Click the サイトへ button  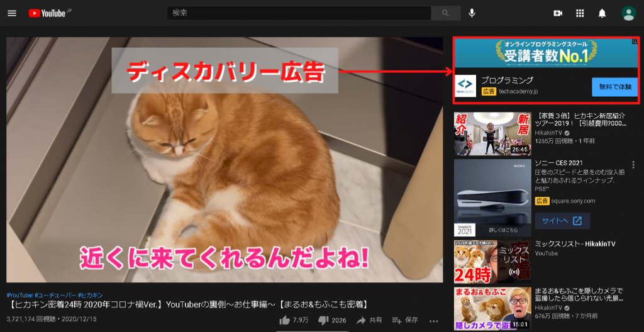(x=562, y=221)
